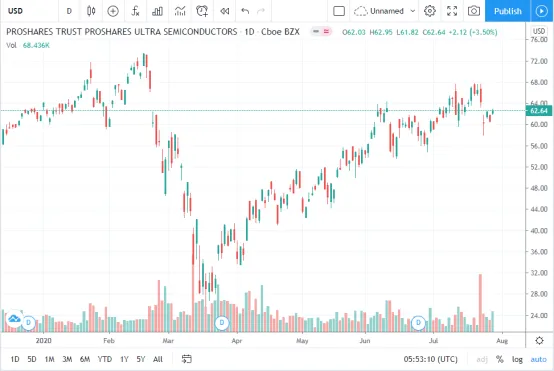Undo the last chart action
Screen dimensions: 554x371
(x=245, y=11)
